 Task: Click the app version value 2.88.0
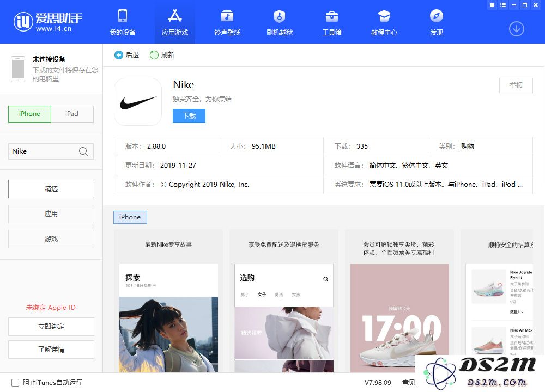[156, 146]
